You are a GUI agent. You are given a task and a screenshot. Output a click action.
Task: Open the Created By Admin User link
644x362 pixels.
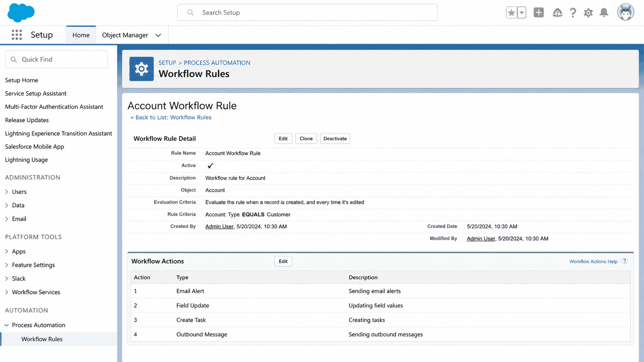click(x=219, y=227)
